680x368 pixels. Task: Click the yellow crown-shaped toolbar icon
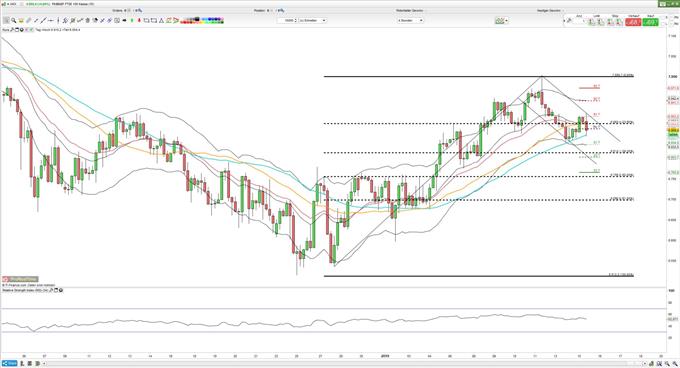pyautogui.click(x=21, y=20)
